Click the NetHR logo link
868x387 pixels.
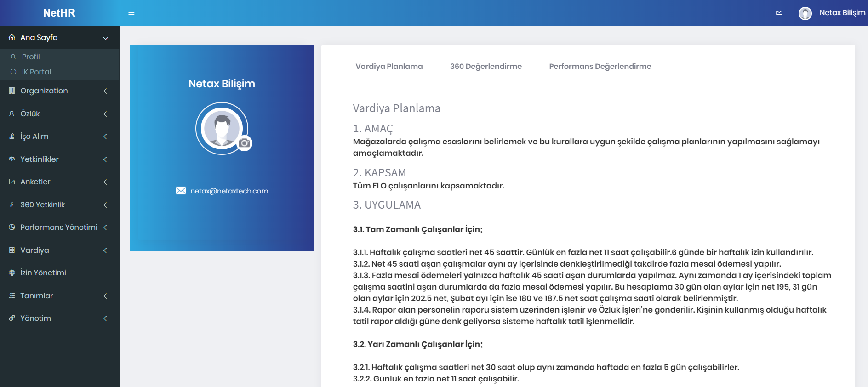[x=59, y=13]
